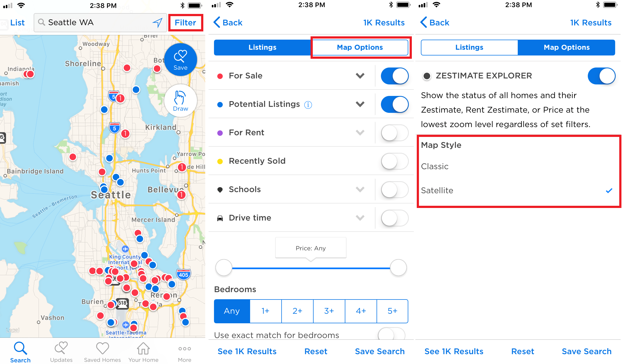Viewport: 625px width, 364px height.
Task: Switch to the Map Options tab
Action: [360, 47]
